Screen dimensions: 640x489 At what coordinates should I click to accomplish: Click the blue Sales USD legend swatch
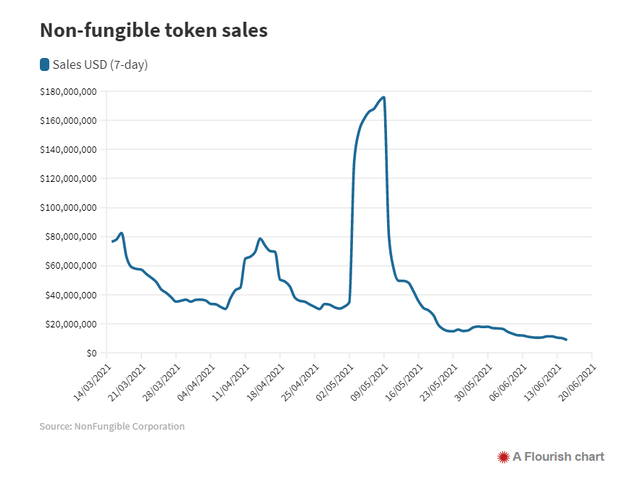pos(44,65)
